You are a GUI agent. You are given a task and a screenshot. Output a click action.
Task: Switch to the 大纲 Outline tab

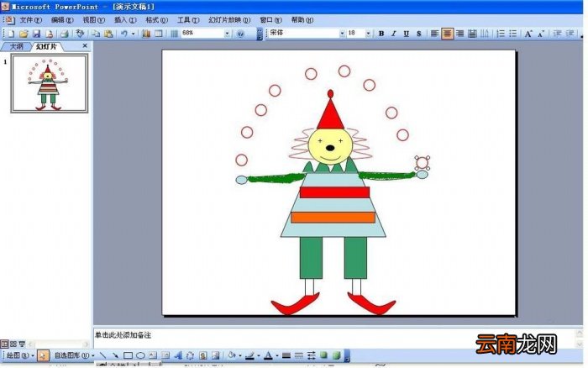[x=16, y=46]
